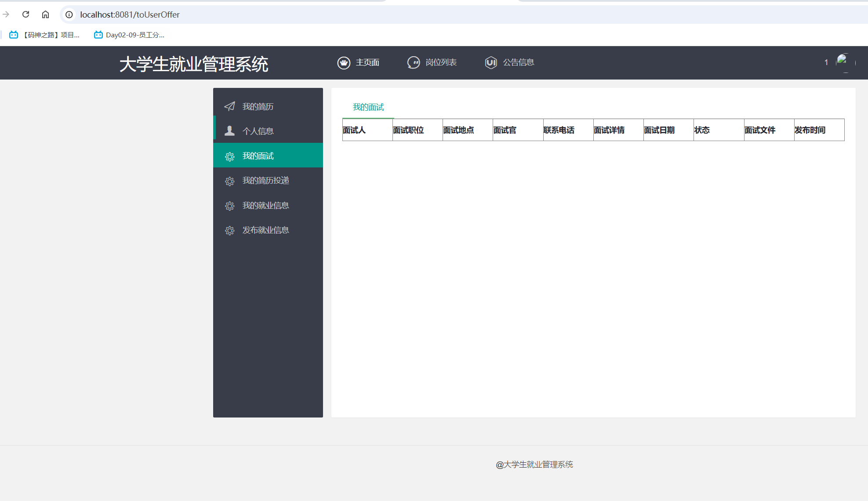Click the gear icon beside 我的面试

(x=229, y=156)
